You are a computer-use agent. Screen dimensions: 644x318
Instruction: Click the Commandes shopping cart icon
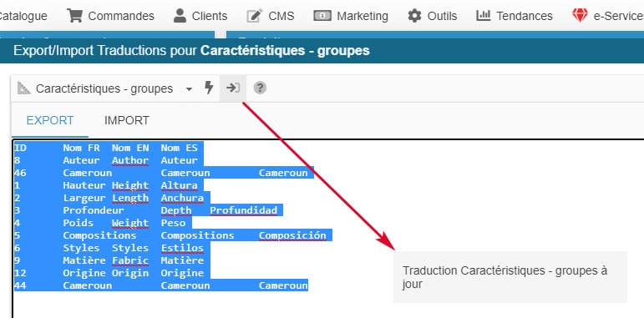(74, 16)
